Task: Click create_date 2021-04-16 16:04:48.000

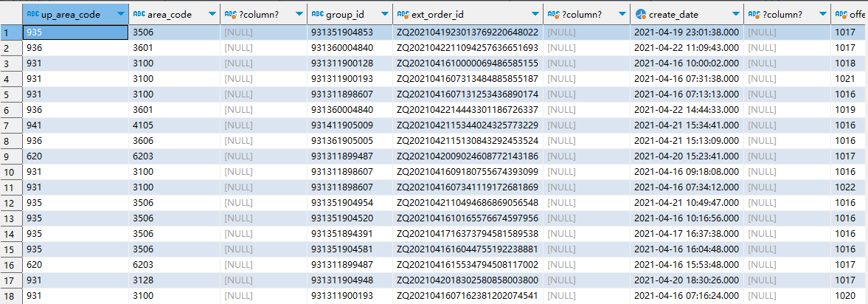Action: tap(687, 249)
